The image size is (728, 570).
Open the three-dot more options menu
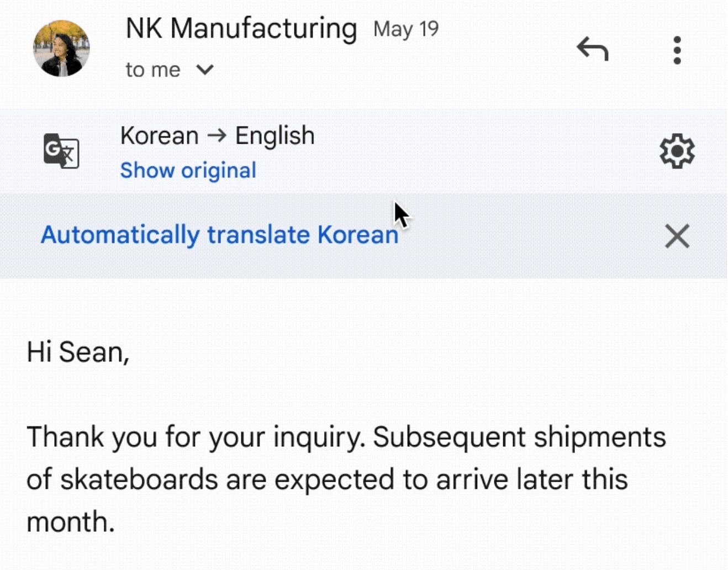[x=677, y=50]
